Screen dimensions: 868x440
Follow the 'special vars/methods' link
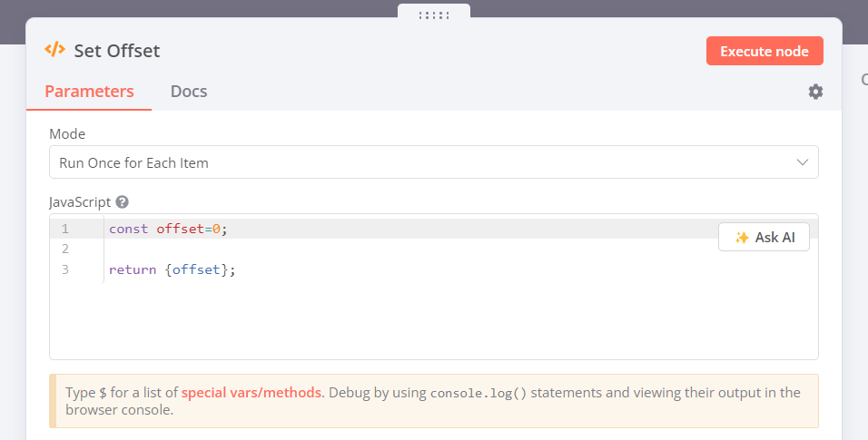coord(252,393)
